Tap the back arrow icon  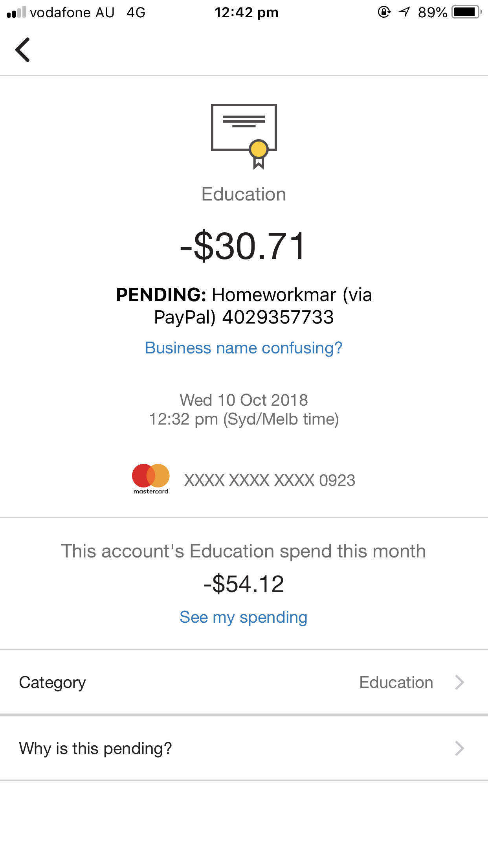tap(22, 50)
